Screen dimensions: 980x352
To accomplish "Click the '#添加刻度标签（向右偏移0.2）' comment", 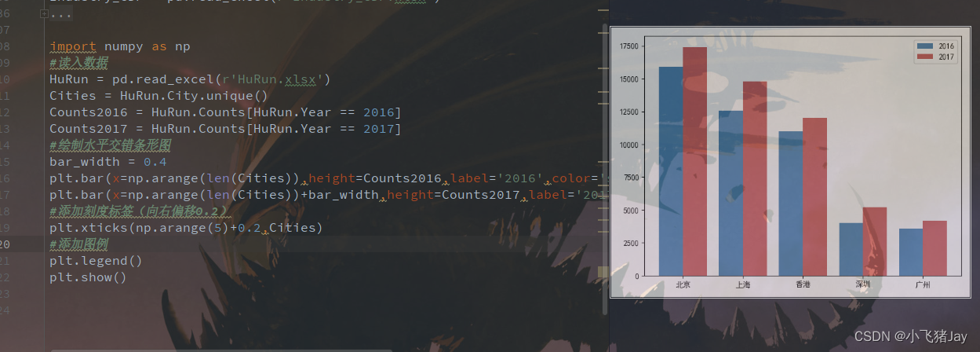I will click(x=140, y=211).
